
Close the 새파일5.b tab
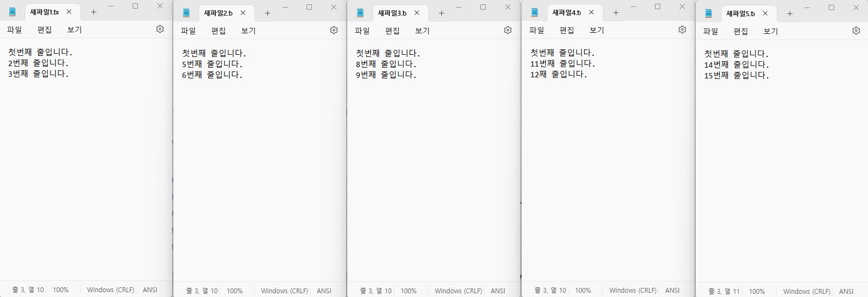(765, 13)
